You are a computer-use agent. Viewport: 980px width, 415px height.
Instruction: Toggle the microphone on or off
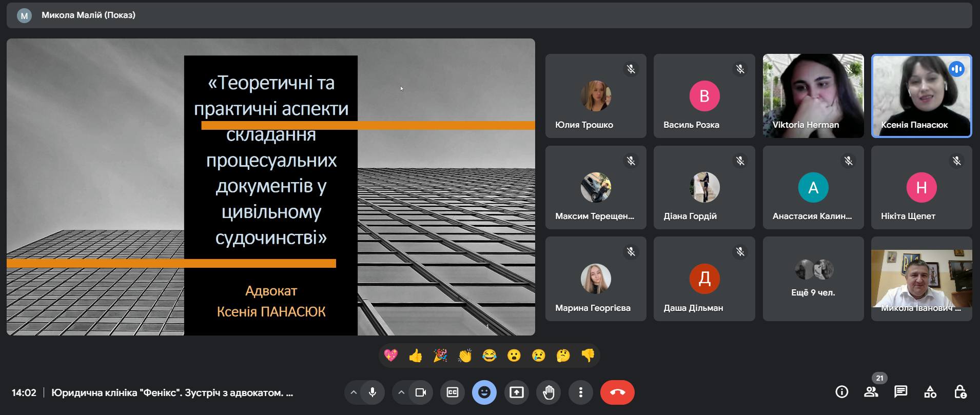pyautogui.click(x=373, y=392)
